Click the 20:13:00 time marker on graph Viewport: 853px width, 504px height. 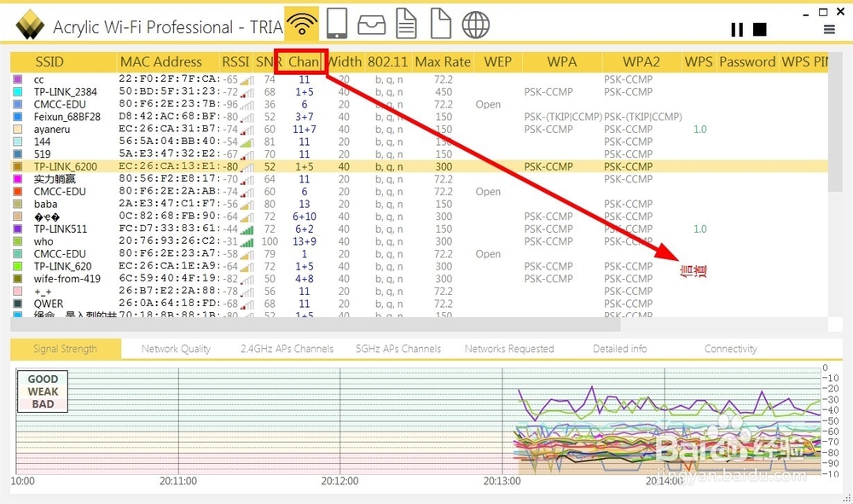pos(502,481)
